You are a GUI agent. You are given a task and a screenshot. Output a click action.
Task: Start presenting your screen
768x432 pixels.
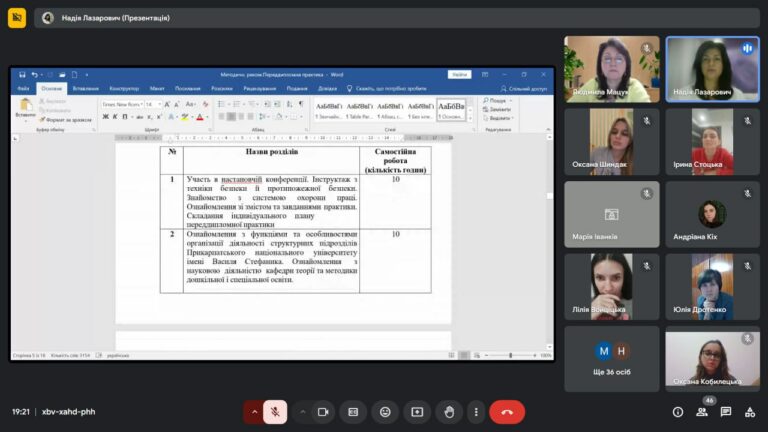point(417,412)
